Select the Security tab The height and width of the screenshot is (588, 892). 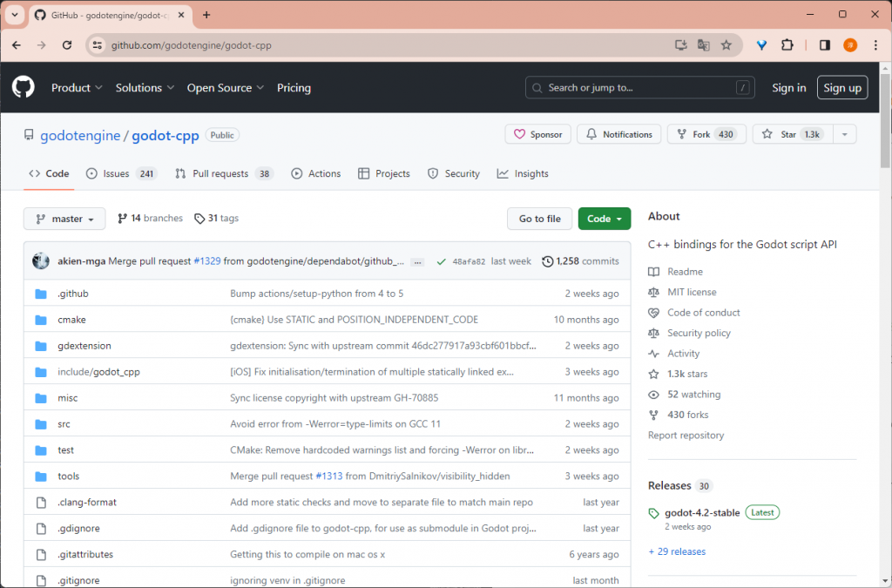pyautogui.click(x=453, y=174)
